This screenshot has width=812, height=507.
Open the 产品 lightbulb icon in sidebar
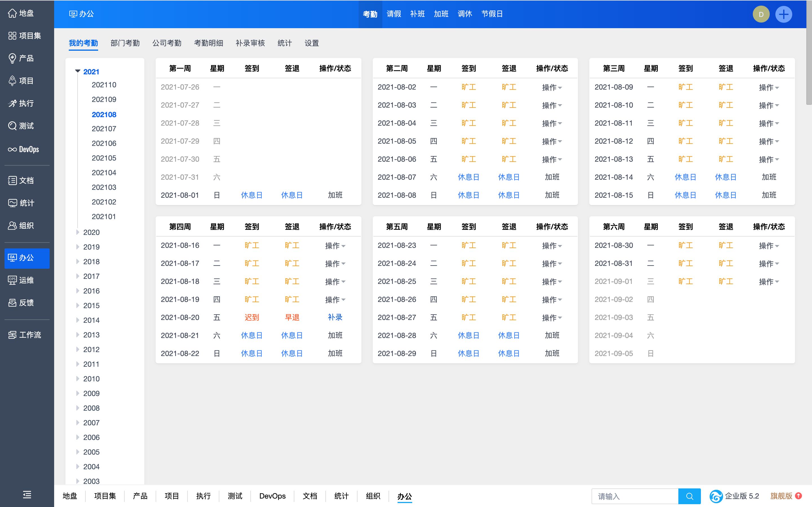coord(12,58)
